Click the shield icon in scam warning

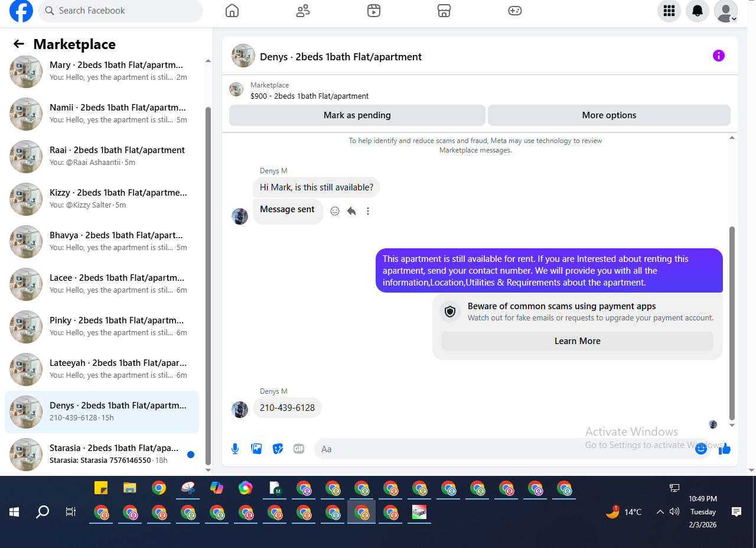pyautogui.click(x=450, y=312)
